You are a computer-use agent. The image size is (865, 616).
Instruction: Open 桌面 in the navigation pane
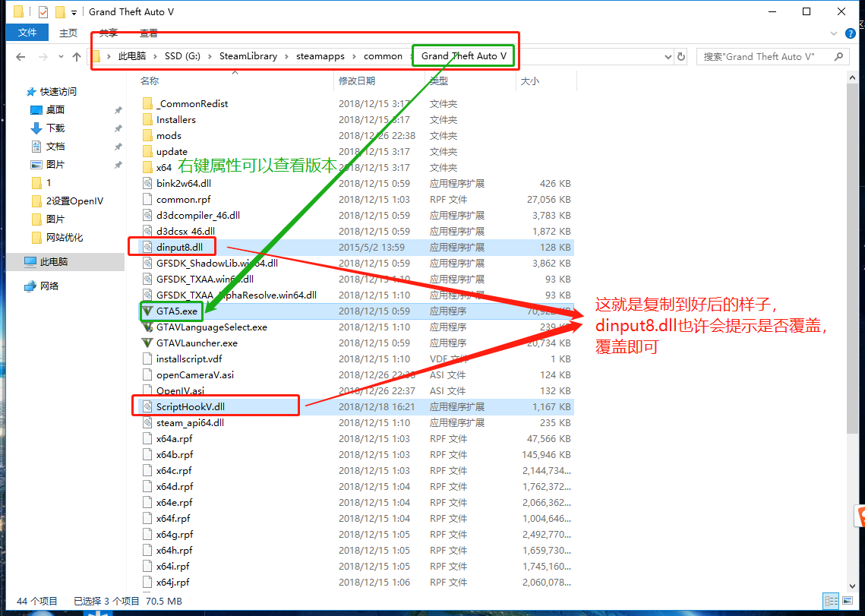point(55,110)
